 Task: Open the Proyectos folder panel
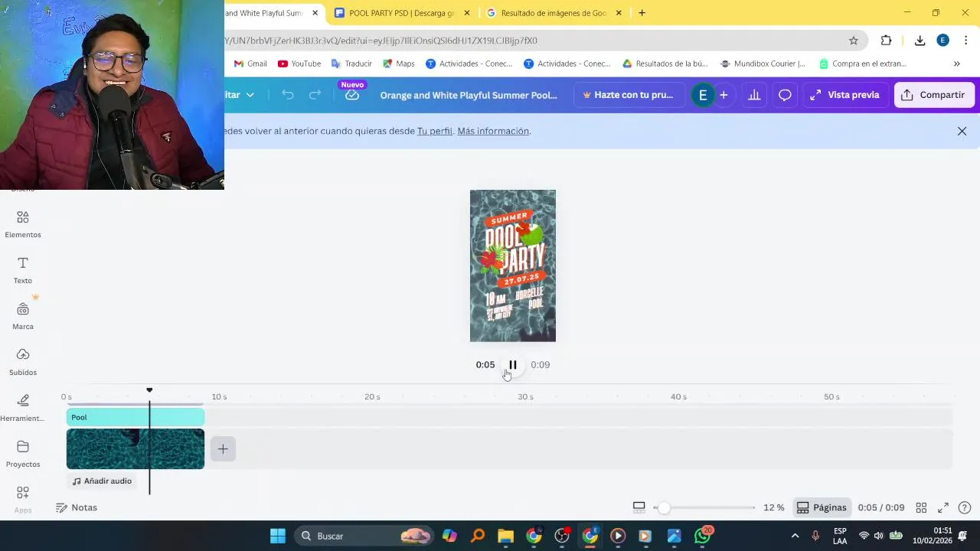[x=23, y=454]
